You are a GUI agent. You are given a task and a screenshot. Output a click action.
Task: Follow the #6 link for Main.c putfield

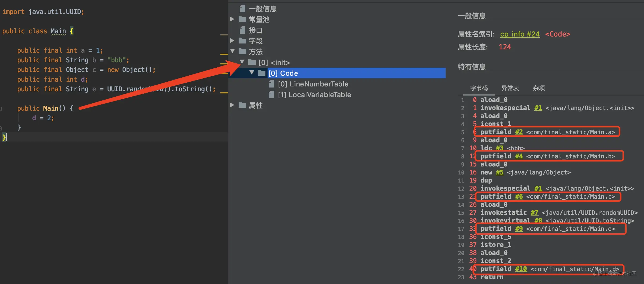[519, 196]
